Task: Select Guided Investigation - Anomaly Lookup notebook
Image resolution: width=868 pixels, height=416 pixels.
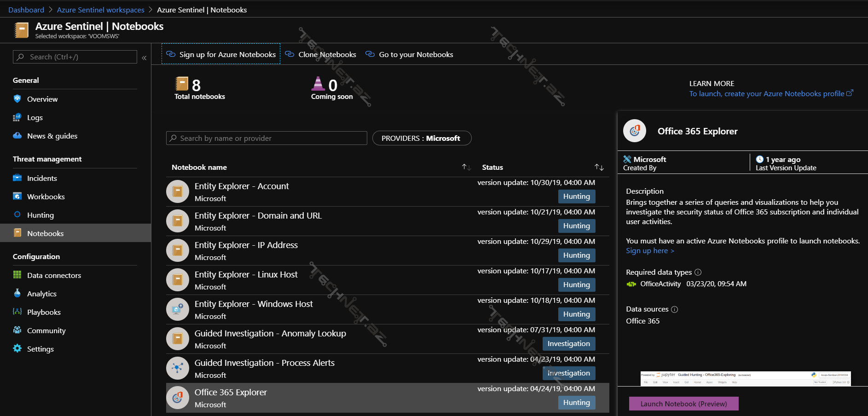Action: click(x=270, y=334)
